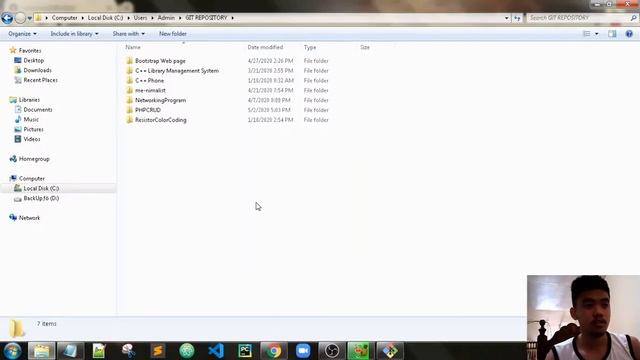Open the Organize menu

coord(22,34)
